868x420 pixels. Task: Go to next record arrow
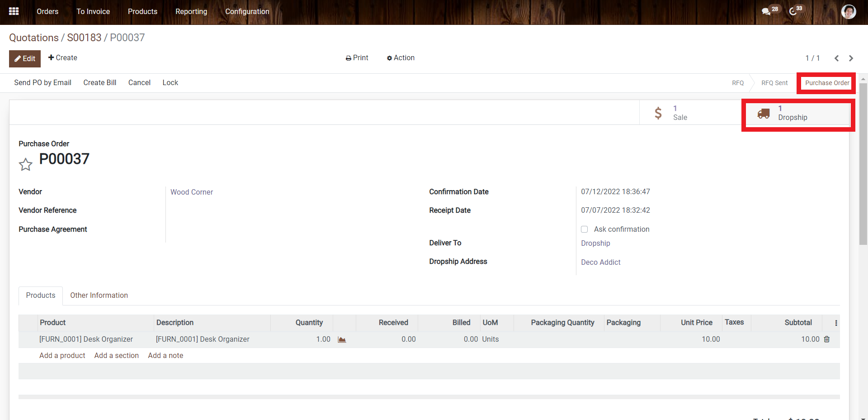(x=851, y=58)
